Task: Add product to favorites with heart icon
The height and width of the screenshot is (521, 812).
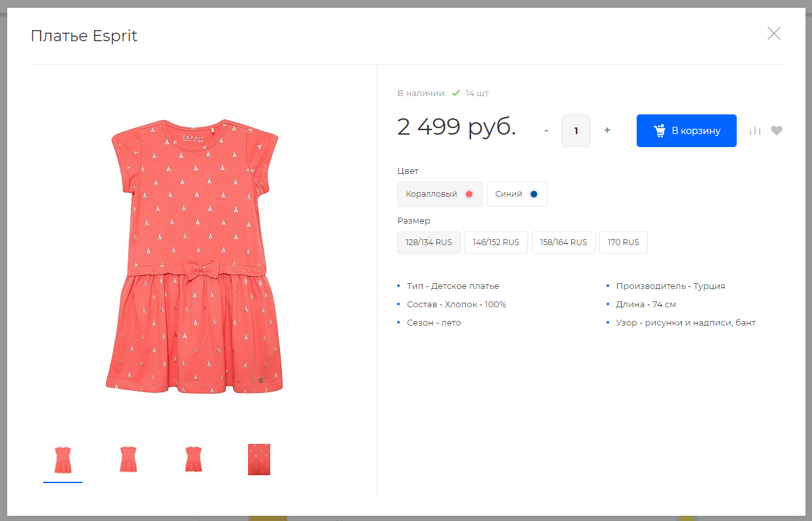Action: (x=777, y=131)
